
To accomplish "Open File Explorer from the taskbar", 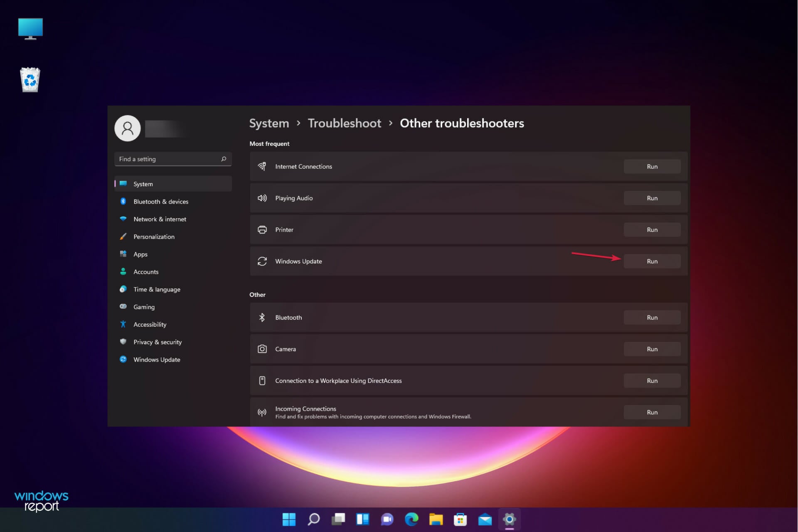I will click(436, 519).
